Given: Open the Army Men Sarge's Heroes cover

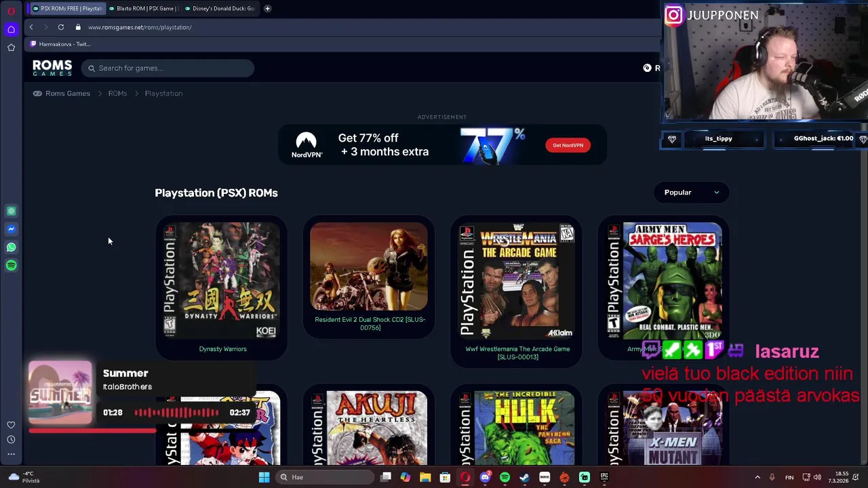Looking at the screenshot, I should (x=664, y=280).
